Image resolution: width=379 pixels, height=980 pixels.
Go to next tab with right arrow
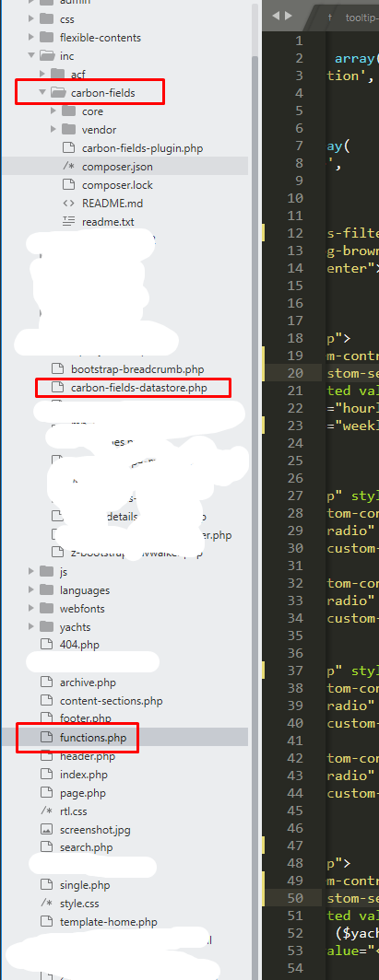pyautogui.click(x=288, y=16)
